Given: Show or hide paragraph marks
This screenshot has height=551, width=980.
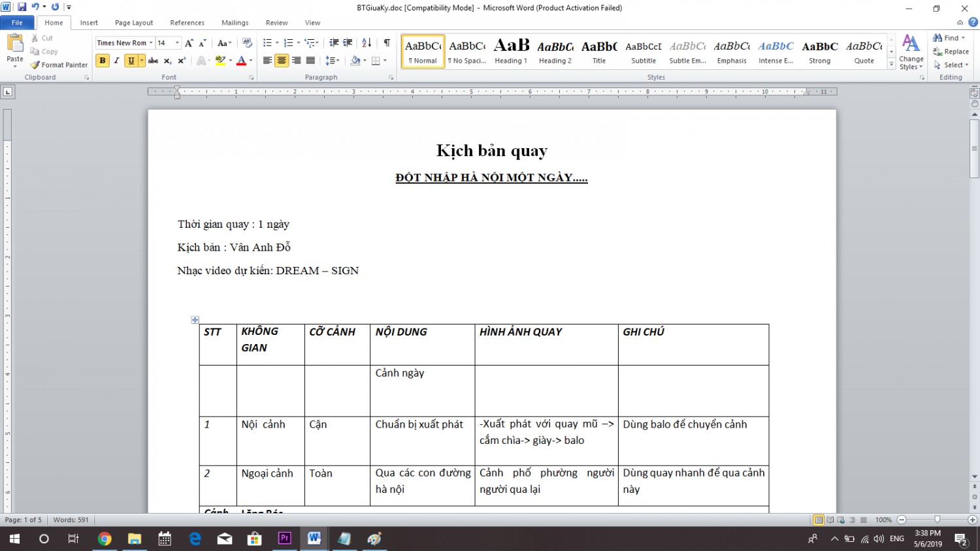Looking at the screenshot, I should point(387,43).
